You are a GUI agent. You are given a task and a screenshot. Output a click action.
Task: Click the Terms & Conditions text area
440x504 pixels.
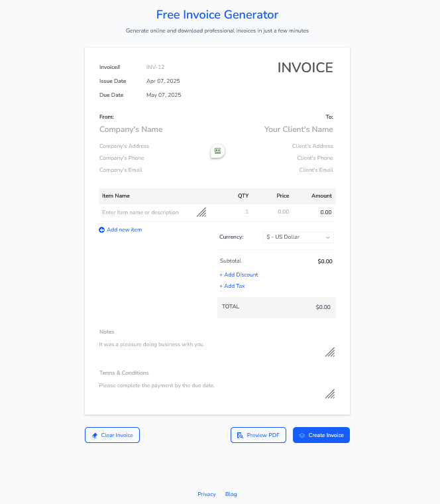tap(217, 390)
